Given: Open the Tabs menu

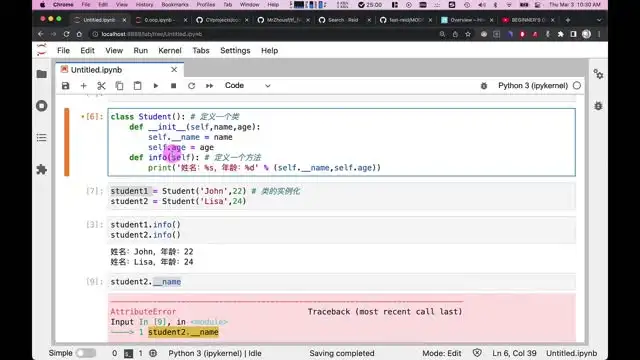Looking at the screenshot, I should click(x=201, y=51).
